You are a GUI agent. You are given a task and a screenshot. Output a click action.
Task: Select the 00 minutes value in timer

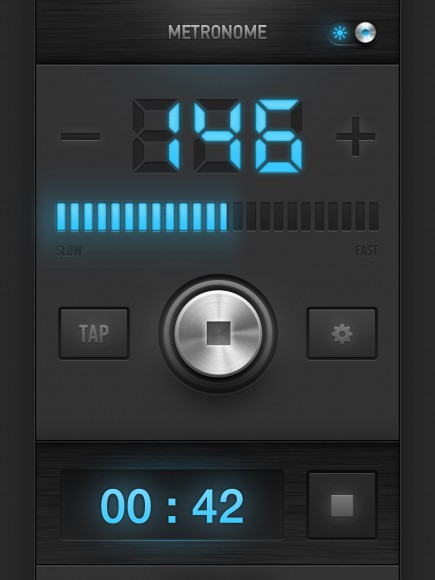pos(126,506)
